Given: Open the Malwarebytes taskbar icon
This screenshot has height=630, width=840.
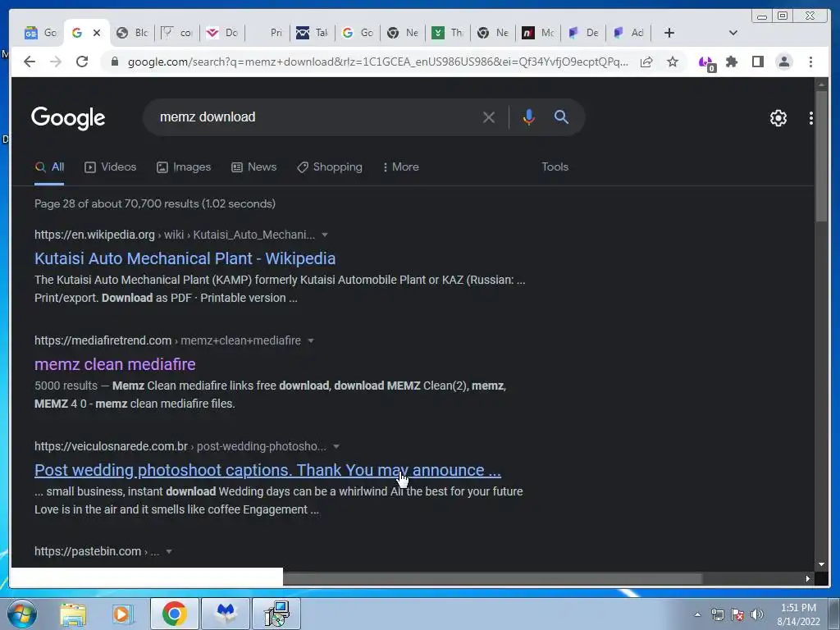Looking at the screenshot, I should click(x=226, y=614).
